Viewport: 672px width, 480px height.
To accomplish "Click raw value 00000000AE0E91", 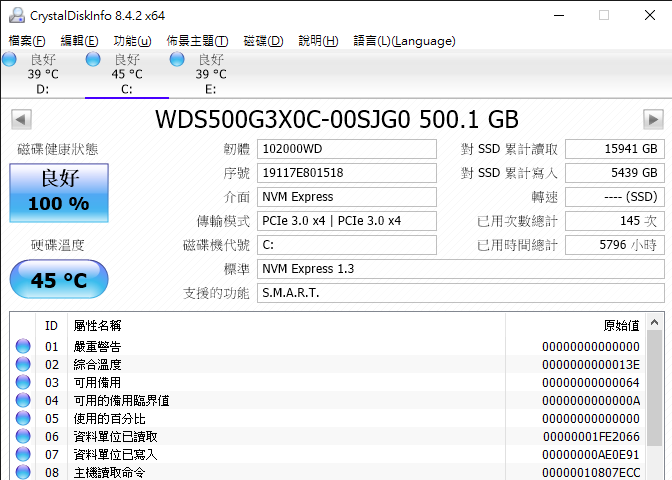I will tap(591, 455).
